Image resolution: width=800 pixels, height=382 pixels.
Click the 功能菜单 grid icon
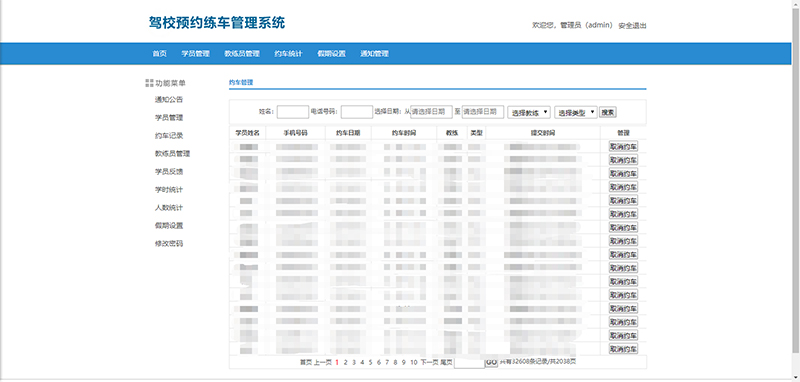point(149,83)
